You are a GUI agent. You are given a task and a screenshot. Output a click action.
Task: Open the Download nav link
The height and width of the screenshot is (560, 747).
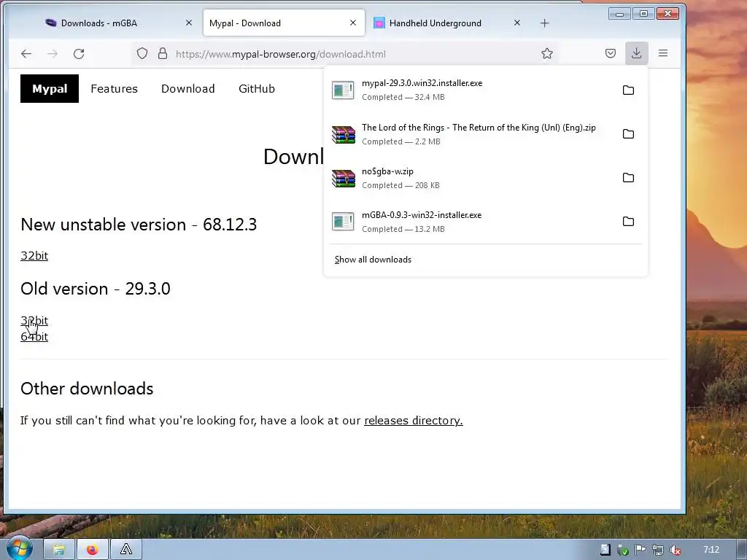pyautogui.click(x=188, y=88)
